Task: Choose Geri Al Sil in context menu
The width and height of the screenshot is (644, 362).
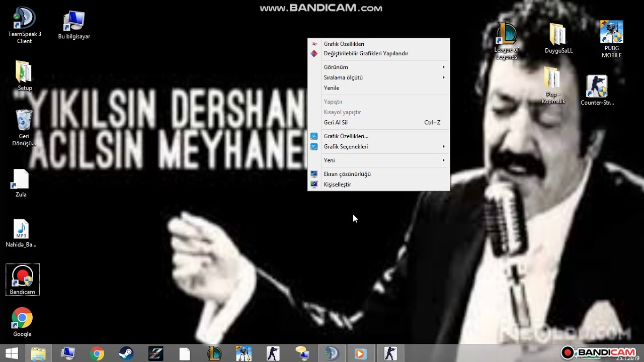Action: click(x=378, y=123)
